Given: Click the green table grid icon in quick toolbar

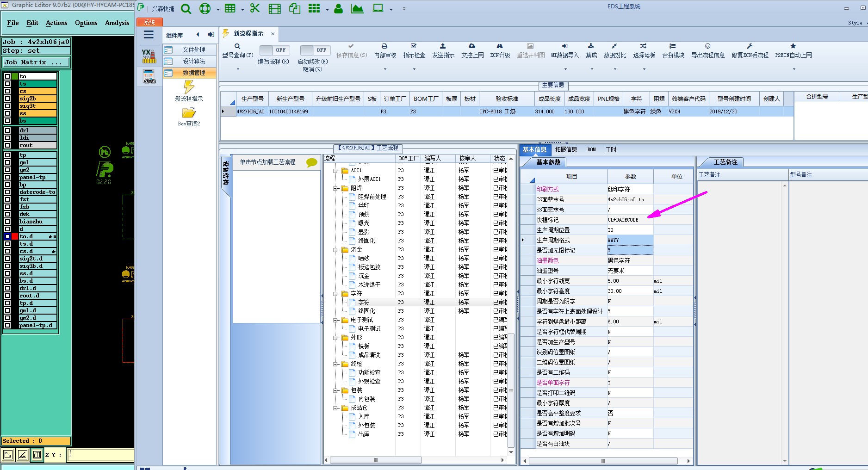Looking at the screenshot, I should point(230,8).
